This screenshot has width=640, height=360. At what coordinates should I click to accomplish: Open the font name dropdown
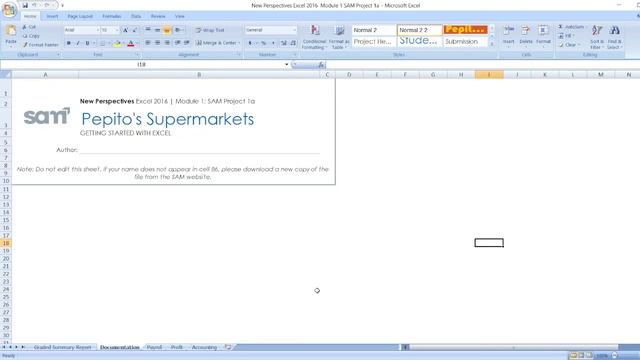(x=98, y=30)
